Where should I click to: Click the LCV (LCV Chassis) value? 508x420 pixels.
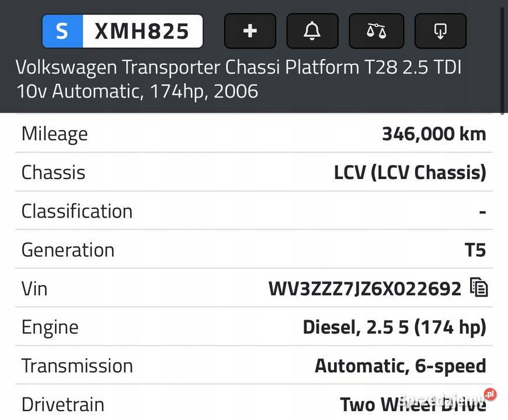410,173
